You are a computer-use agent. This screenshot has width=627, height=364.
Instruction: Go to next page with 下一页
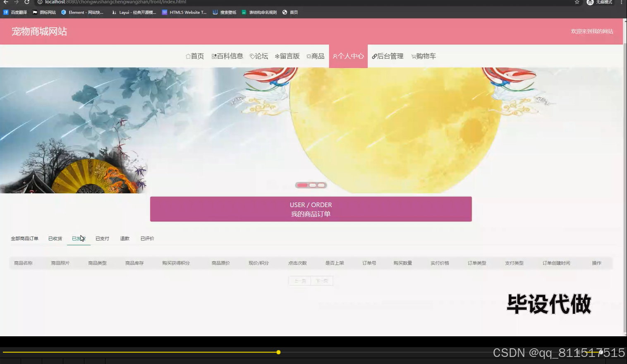(x=322, y=281)
